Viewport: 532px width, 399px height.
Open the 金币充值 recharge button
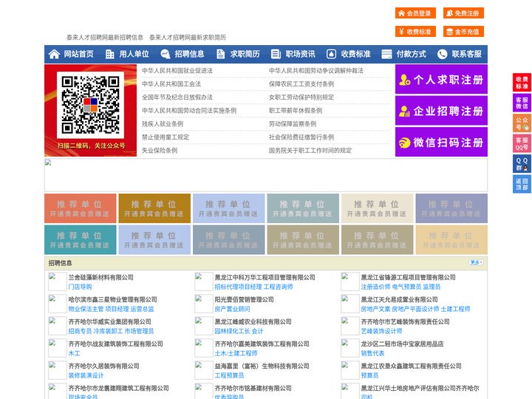pos(463,32)
